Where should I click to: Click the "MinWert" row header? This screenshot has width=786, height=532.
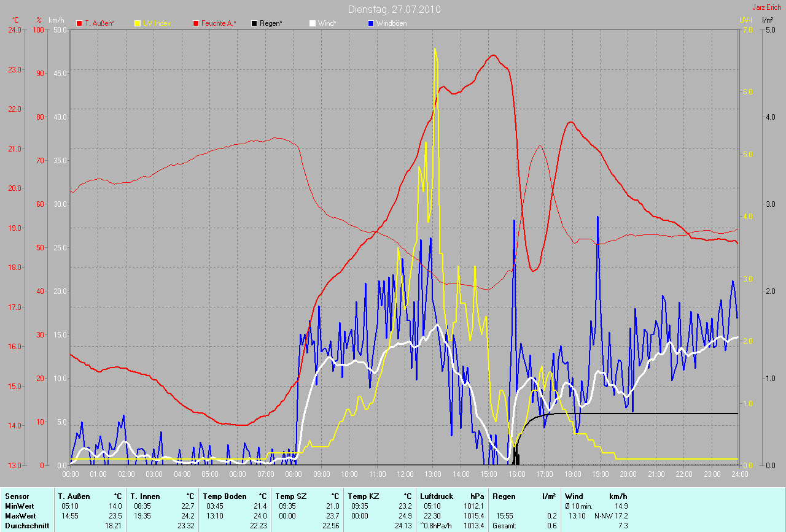pyautogui.click(x=19, y=506)
